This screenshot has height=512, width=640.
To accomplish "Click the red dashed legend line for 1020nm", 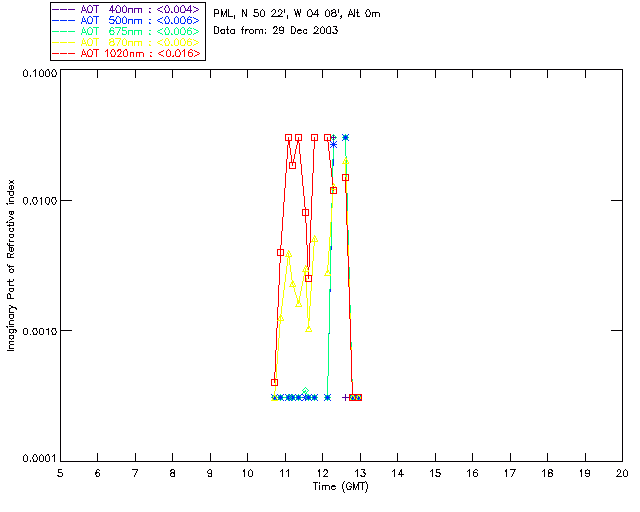I will pyautogui.click(x=64, y=53).
